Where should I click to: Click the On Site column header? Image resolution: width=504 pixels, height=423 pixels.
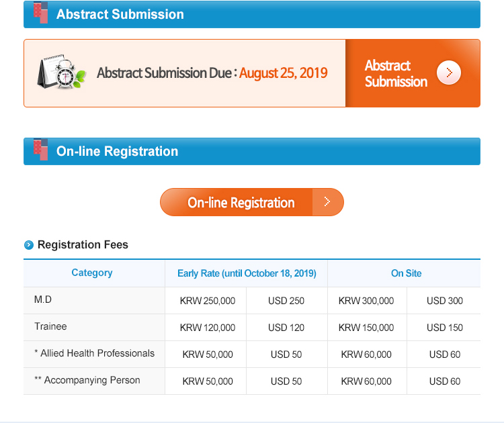click(x=406, y=273)
